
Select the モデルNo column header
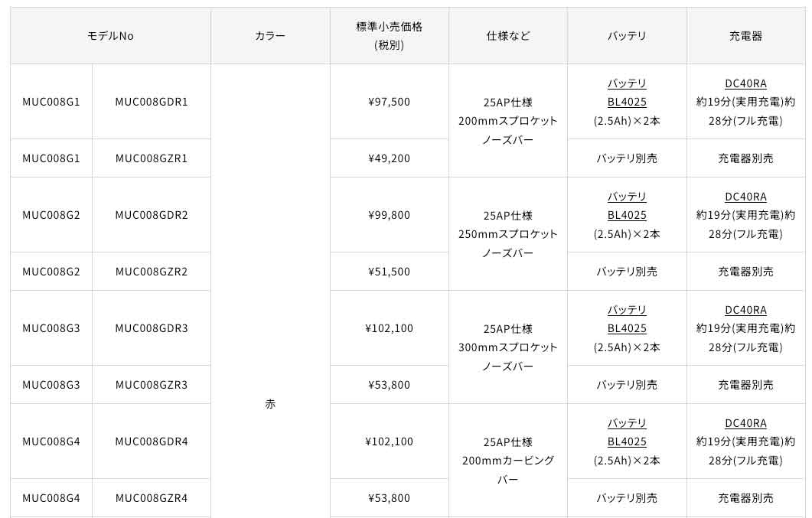coord(110,36)
